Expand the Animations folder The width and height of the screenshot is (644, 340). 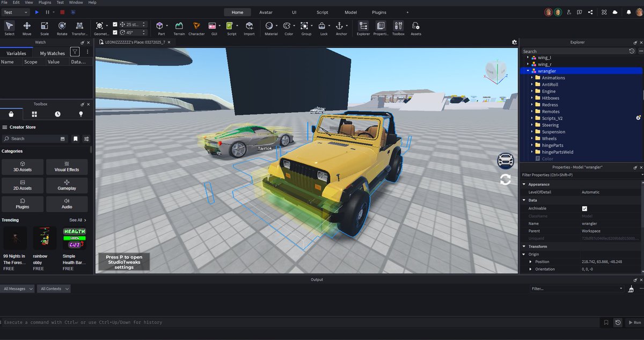point(531,78)
